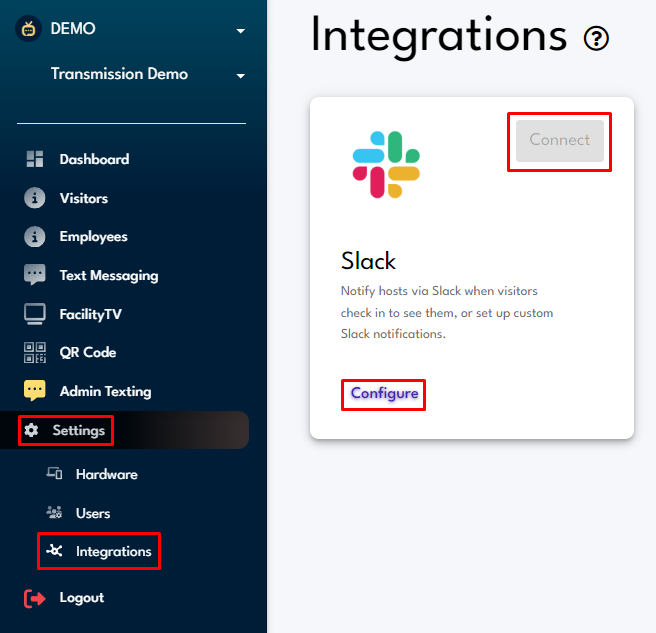
Task: Open Text Messaging from sidebar
Action: pyautogui.click(x=109, y=276)
